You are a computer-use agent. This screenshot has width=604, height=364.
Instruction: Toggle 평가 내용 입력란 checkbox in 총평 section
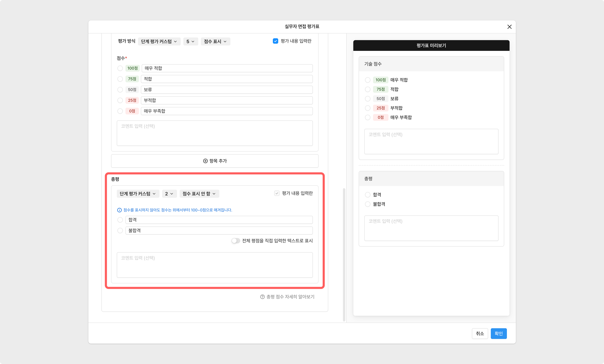[277, 193]
